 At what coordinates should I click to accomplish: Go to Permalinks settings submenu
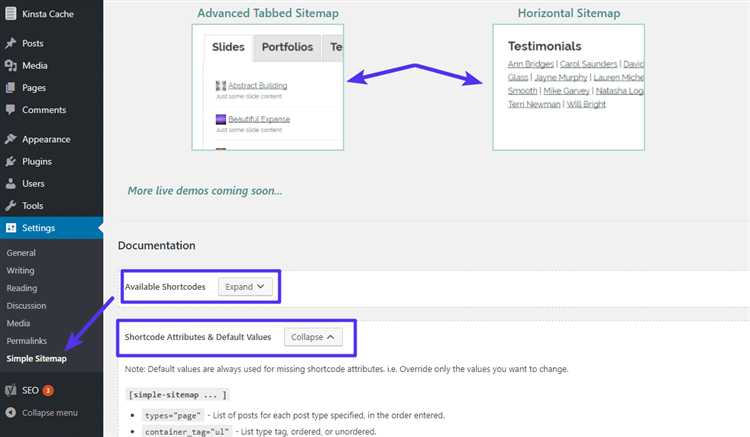[27, 341]
